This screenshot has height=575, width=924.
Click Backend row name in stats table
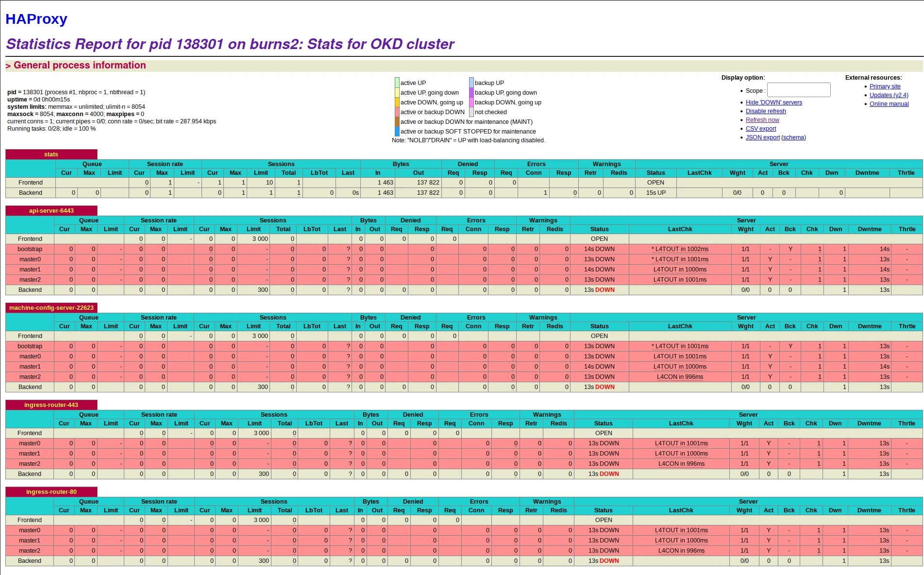31,193
